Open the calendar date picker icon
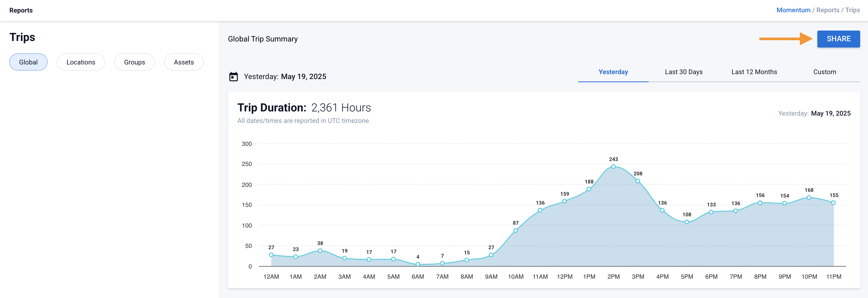 [x=233, y=76]
